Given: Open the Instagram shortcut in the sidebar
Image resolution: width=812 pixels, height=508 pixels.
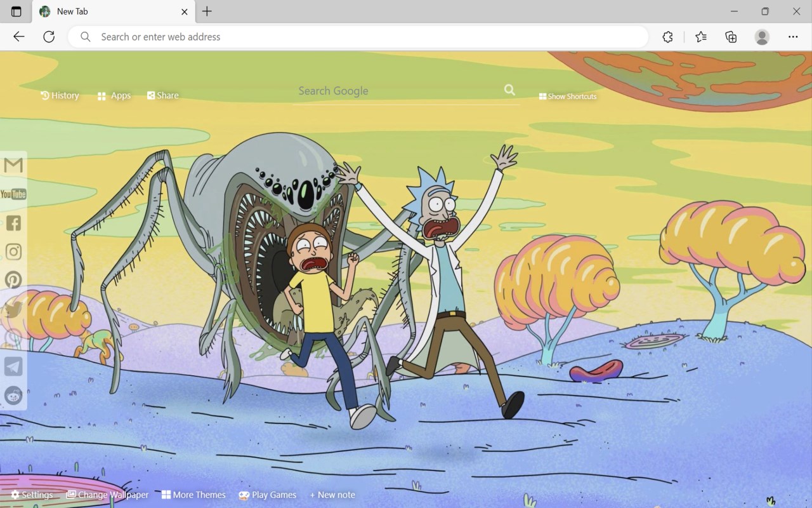Looking at the screenshot, I should [13, 251].
